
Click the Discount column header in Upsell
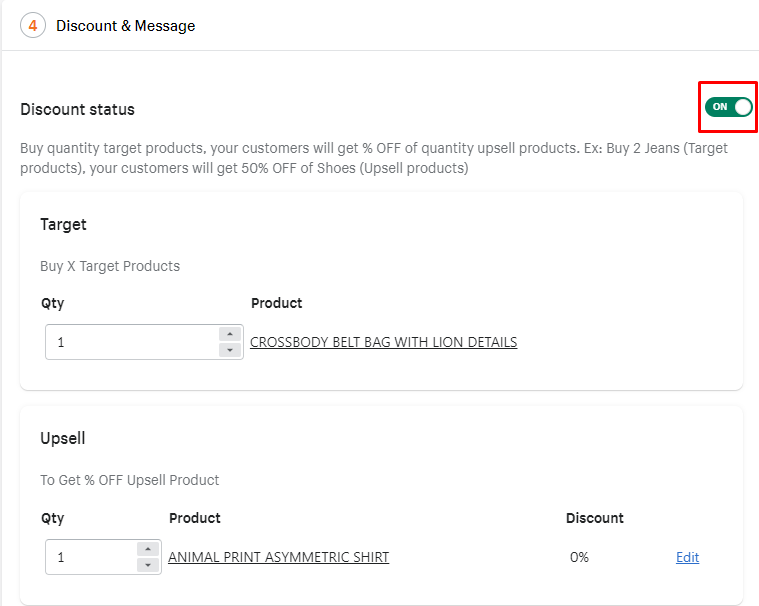click(x=594, y=518)
